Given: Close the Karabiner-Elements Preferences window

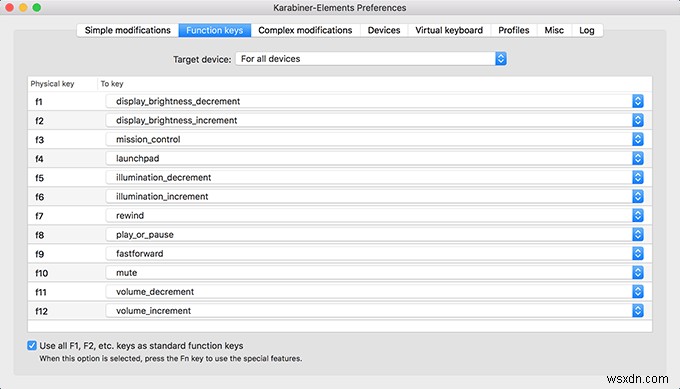Looking at the screenshot, I should pos(10,7).
